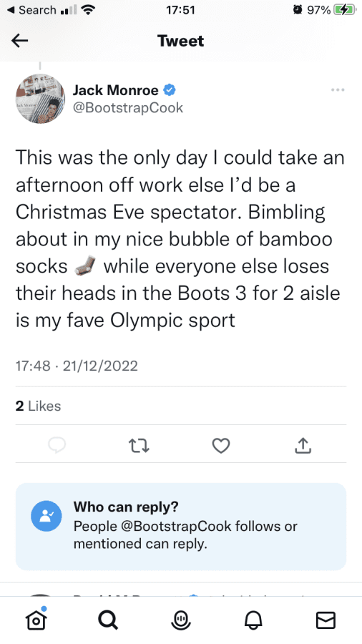Tap the tweet timestamp 17:48 · 21/12/2022
This screenshot has width=362, height=644.
coord(77,366)
